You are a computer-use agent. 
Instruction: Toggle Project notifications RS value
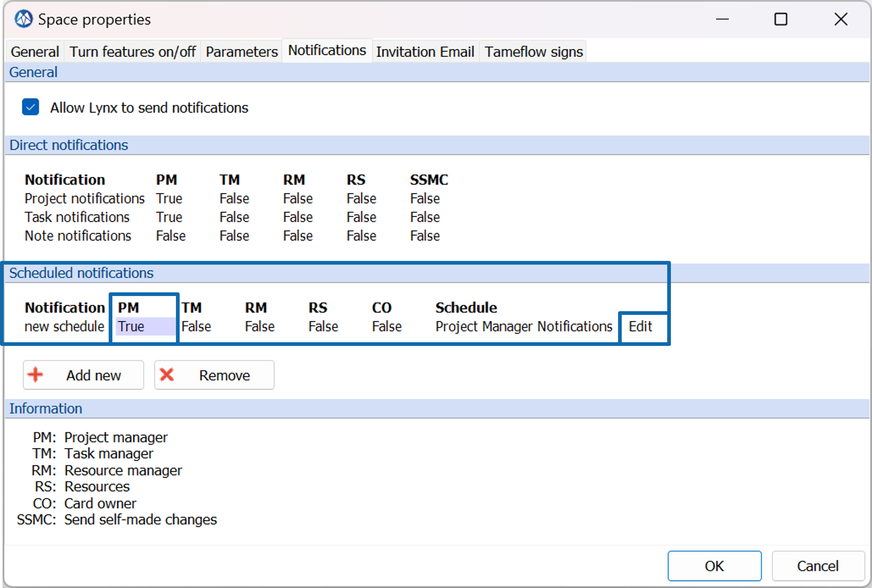(x=362, y=199)
